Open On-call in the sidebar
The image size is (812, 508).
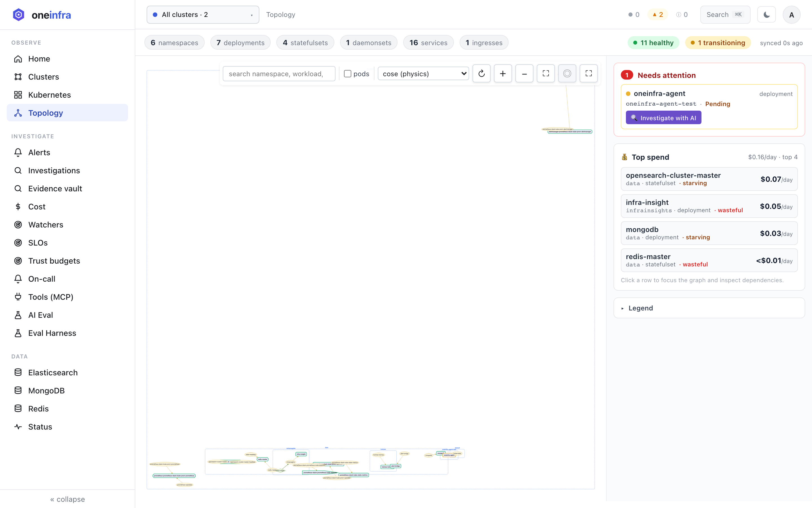click(67, 279)
